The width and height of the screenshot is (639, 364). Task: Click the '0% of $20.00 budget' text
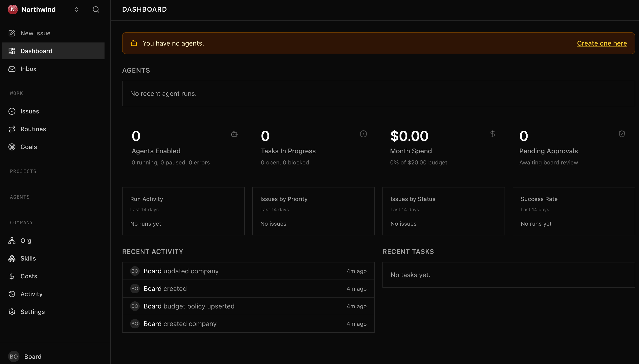click(418, 163)
